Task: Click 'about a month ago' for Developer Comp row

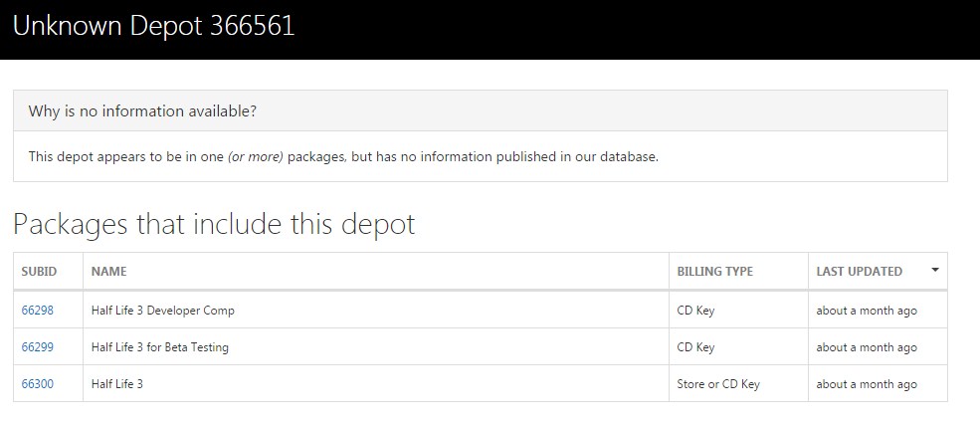Action: pyautogui.click(x=867, y=310)
